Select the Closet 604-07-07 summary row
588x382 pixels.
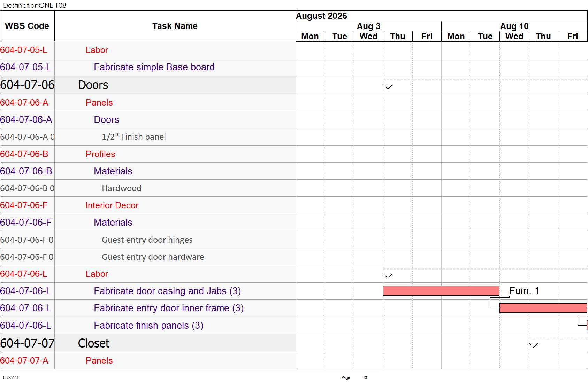tap(148, 343)
